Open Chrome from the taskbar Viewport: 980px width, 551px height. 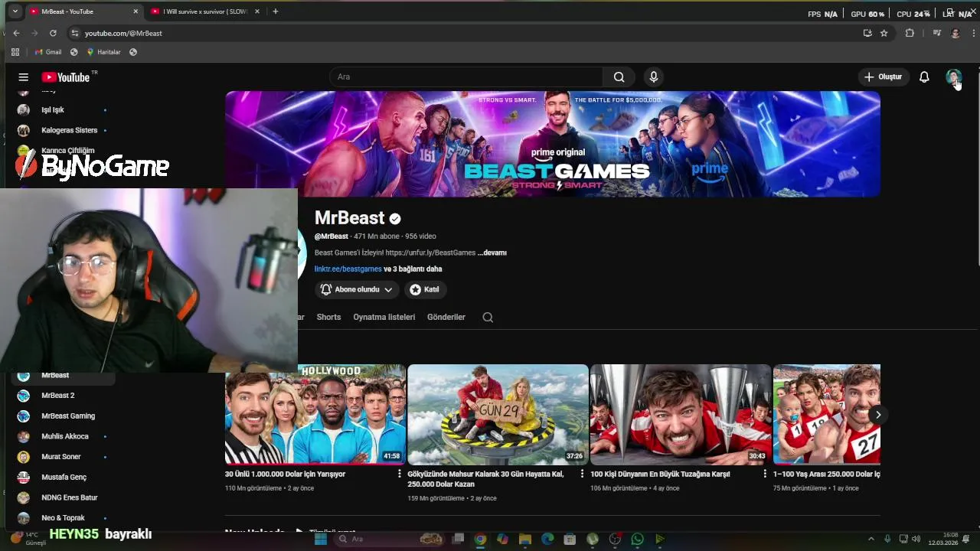(x=480, y=539)
